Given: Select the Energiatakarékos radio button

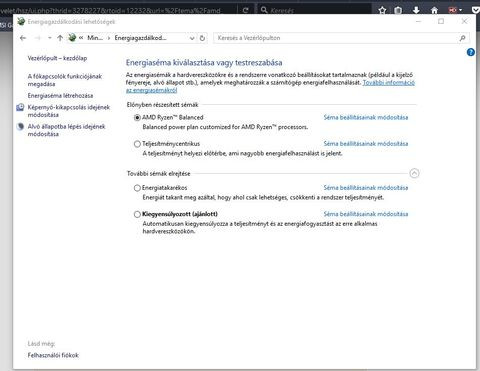Looking at the screenshot, I should click(x=137, y=188).
